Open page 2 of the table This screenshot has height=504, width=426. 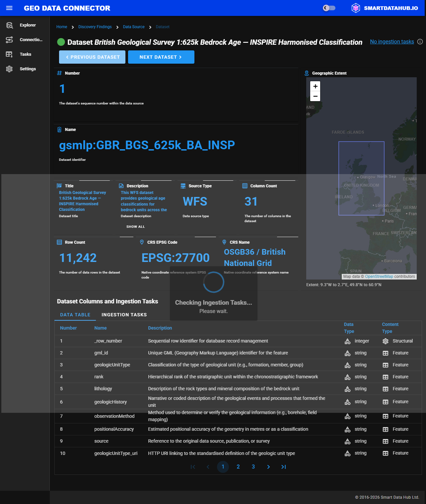(x=238, y=467)
